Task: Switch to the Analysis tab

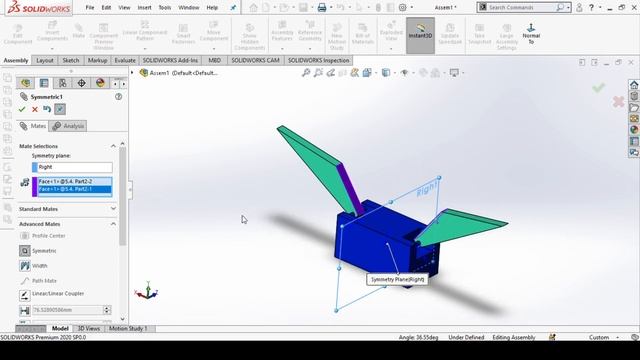Action: (x=68, y=126)
